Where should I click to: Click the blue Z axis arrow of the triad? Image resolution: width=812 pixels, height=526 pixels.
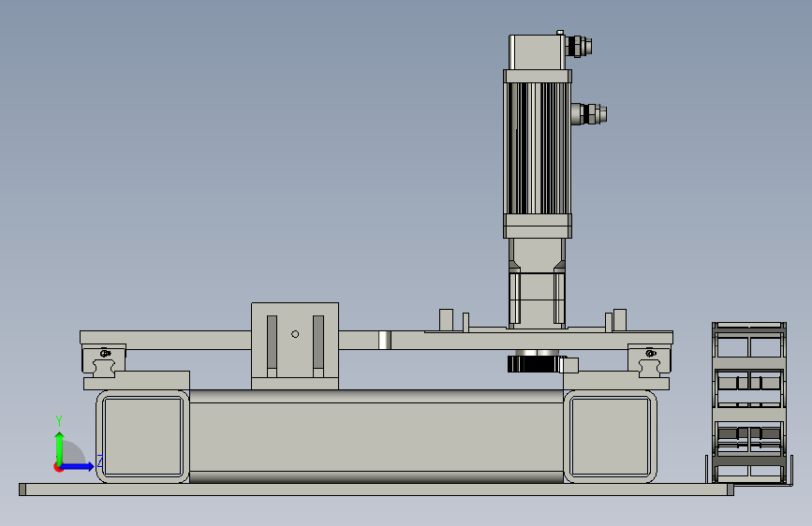78,467
